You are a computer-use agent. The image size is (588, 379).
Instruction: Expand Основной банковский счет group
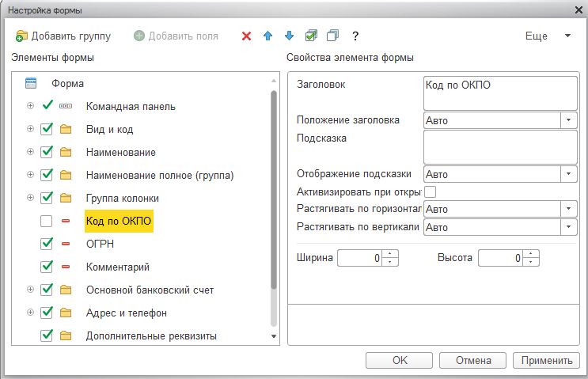tap(30, 290)
